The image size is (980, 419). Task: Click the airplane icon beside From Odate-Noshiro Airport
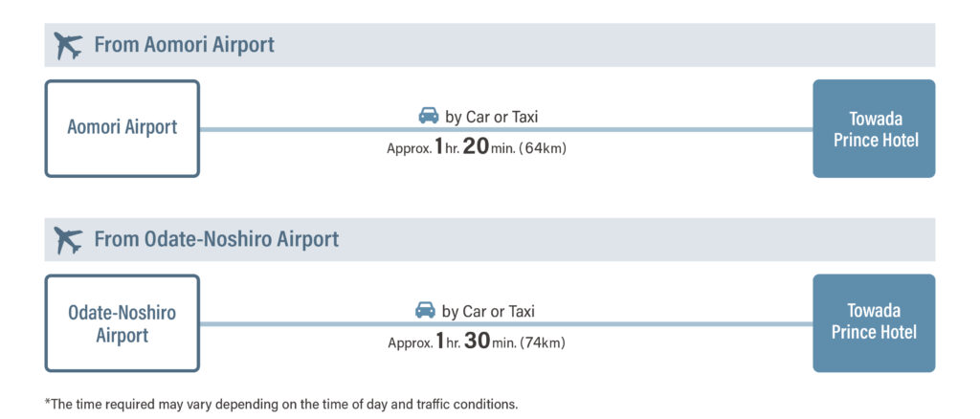[68, 240]
